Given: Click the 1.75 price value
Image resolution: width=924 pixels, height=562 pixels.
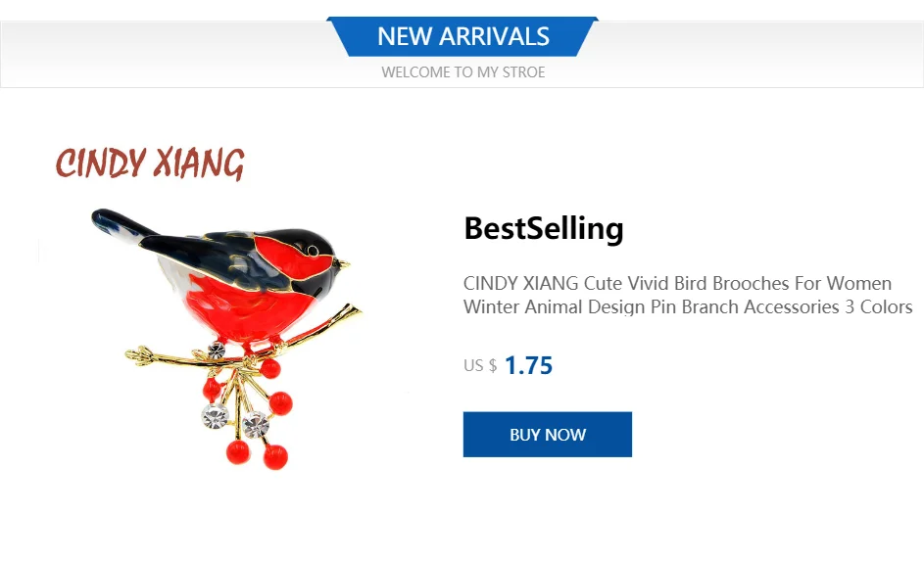Looking at the screenshot, I should pos(528,366).
